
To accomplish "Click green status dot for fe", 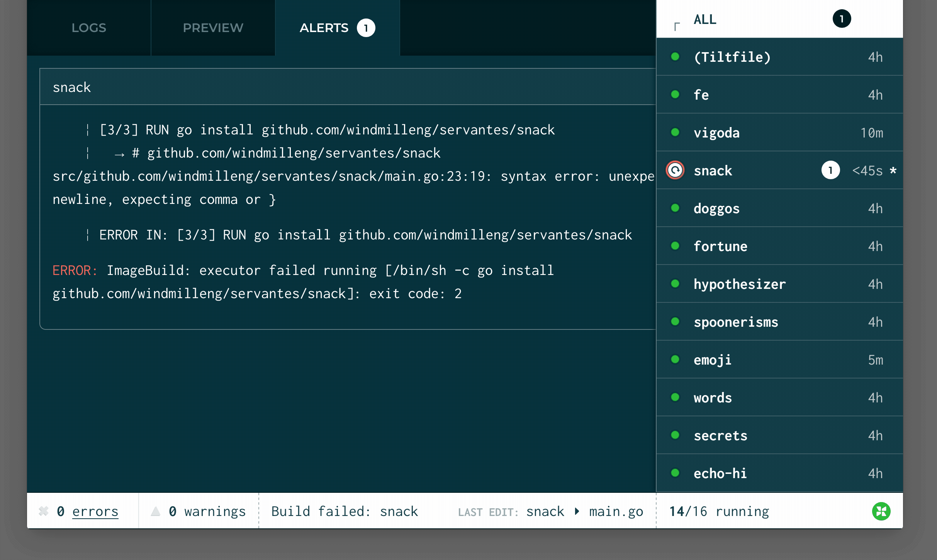I will click(x=675, y=95).
